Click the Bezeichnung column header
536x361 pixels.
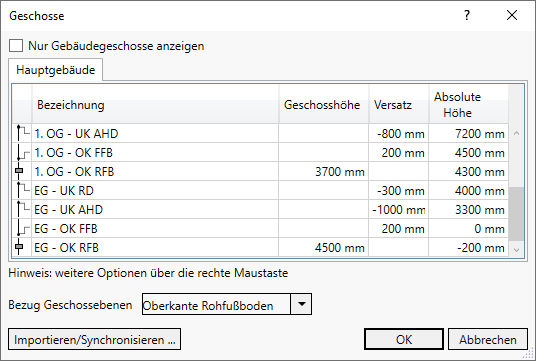point(155,104)
